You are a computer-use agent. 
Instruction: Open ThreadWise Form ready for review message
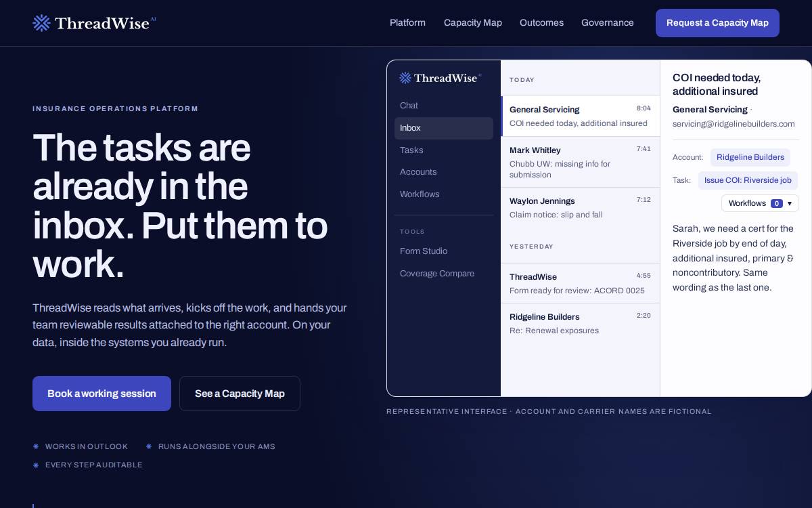pos(580,283)
